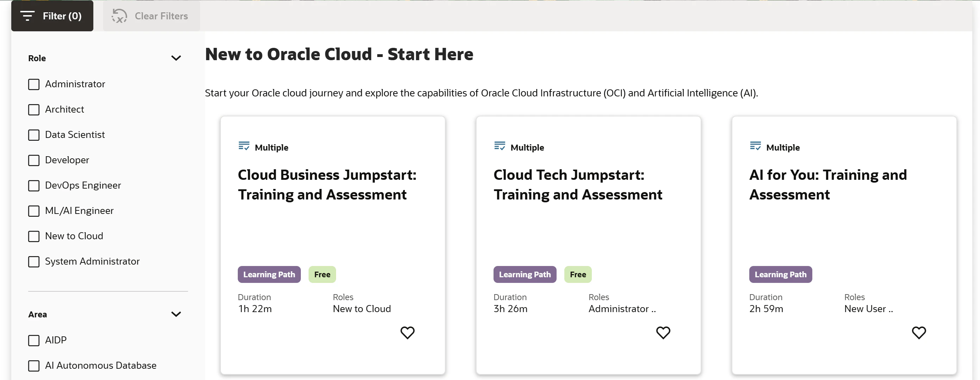The width and height of the screenshot is (980, 380).
Task: Check the New to Cloud checkbox
Action: tap(34, 236)
